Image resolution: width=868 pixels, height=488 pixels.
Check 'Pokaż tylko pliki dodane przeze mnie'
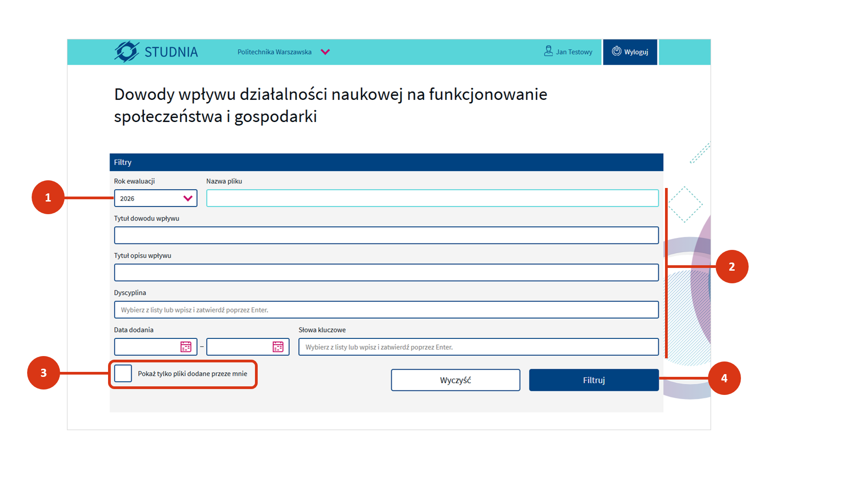click(x=123, y=373)
